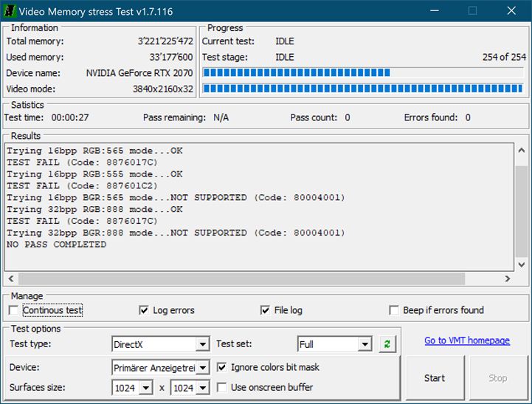Click the 32bpp BGR:888 NOT SUPPORTED line
This screenshot has width=532, height=404.
(176, 233)
